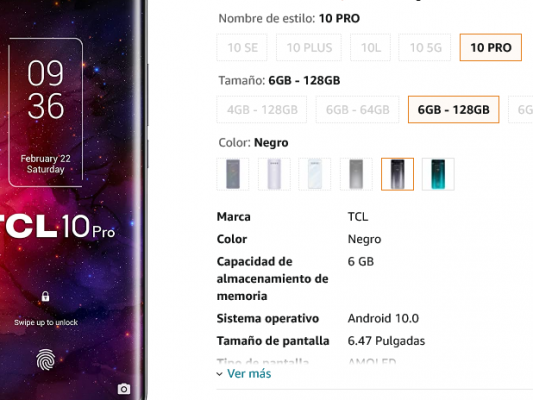Select 6GB - 64GB size option
Viewport: 533px width, 400px height.
point(357,109)
